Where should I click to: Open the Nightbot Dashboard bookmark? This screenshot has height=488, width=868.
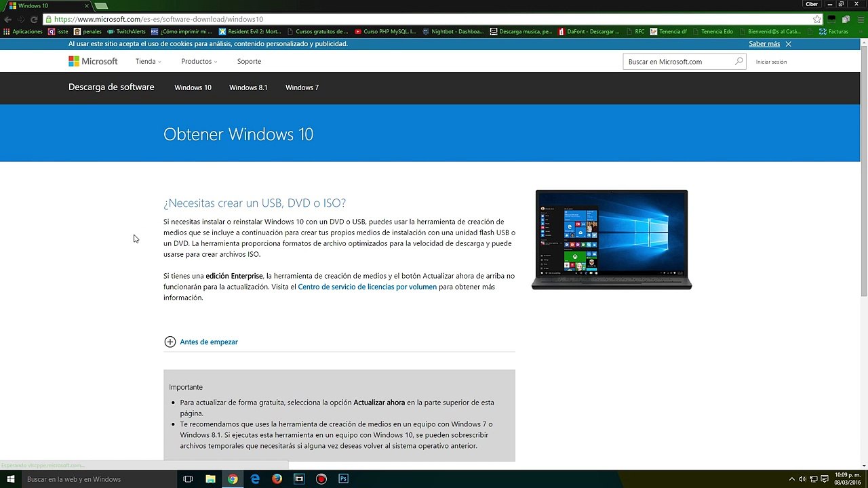pos(453,31)
